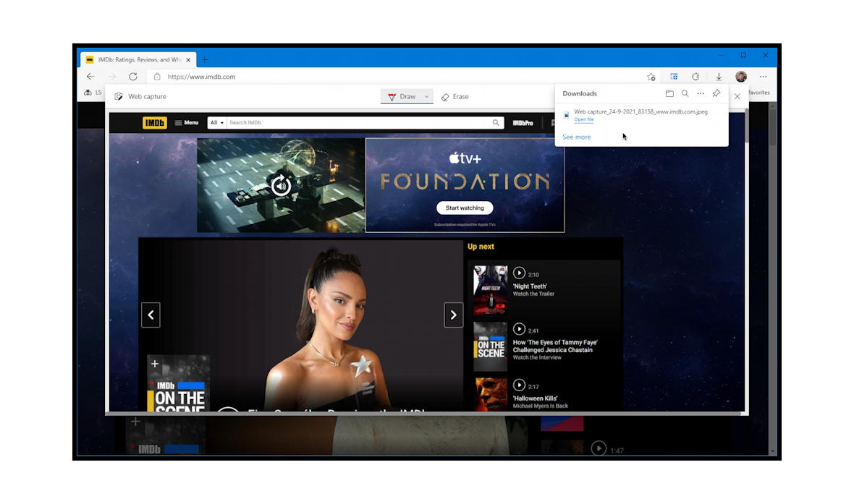The width and height of the screenshot is (854, 504).
Task: Open the more options menu in Downloads panel
Action: pos(701,93)
